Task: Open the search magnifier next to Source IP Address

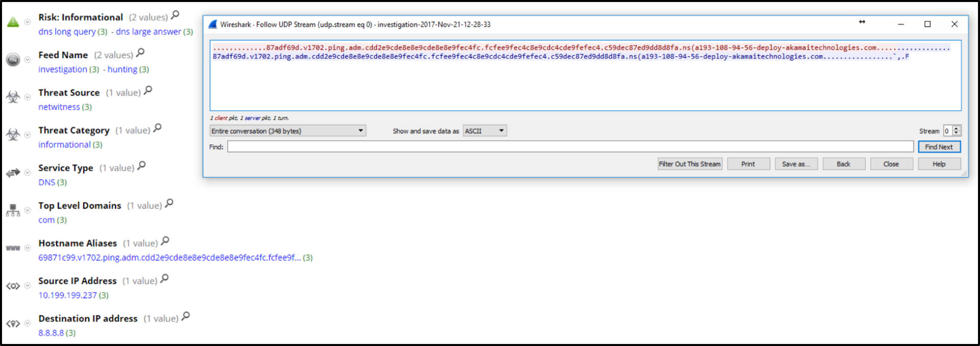Action: [164, 279]
